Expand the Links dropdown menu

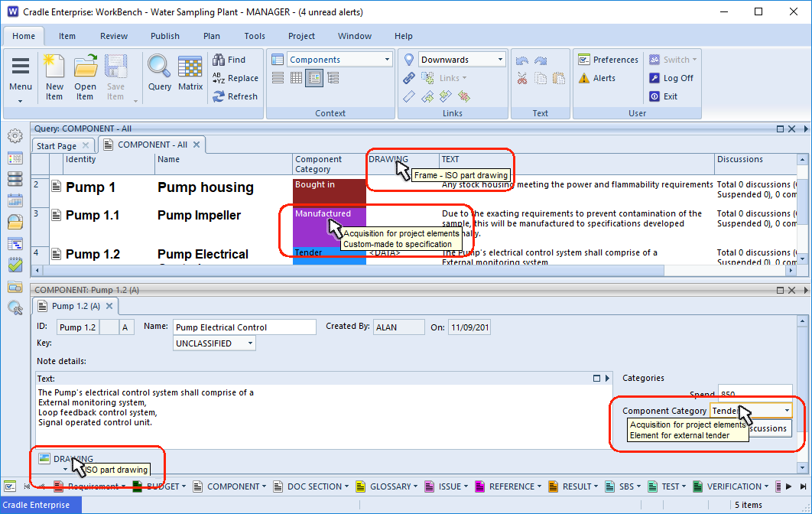453,78
